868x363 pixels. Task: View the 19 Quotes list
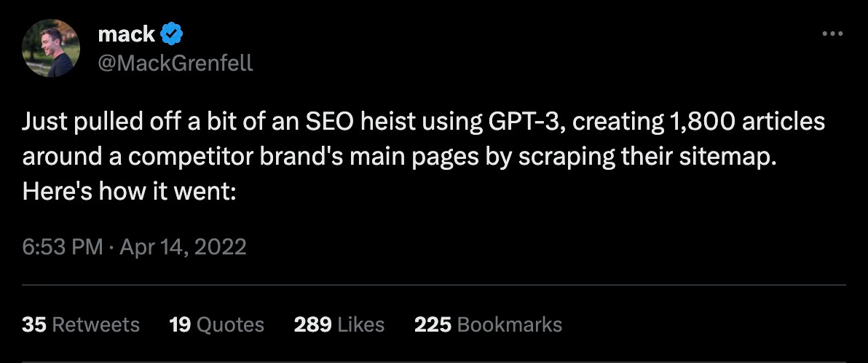coord(216,324)
